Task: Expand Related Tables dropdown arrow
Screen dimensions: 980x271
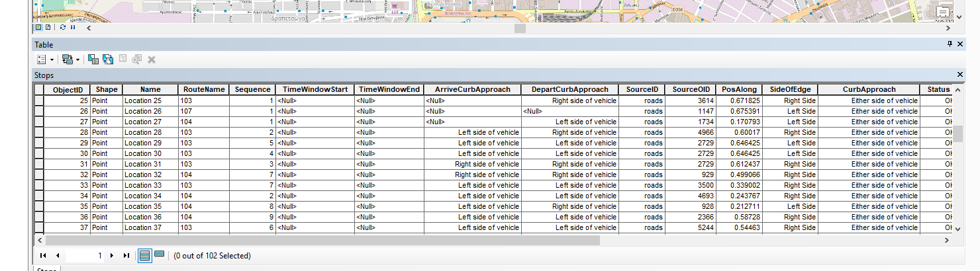Action: click(x=77, y=59)
